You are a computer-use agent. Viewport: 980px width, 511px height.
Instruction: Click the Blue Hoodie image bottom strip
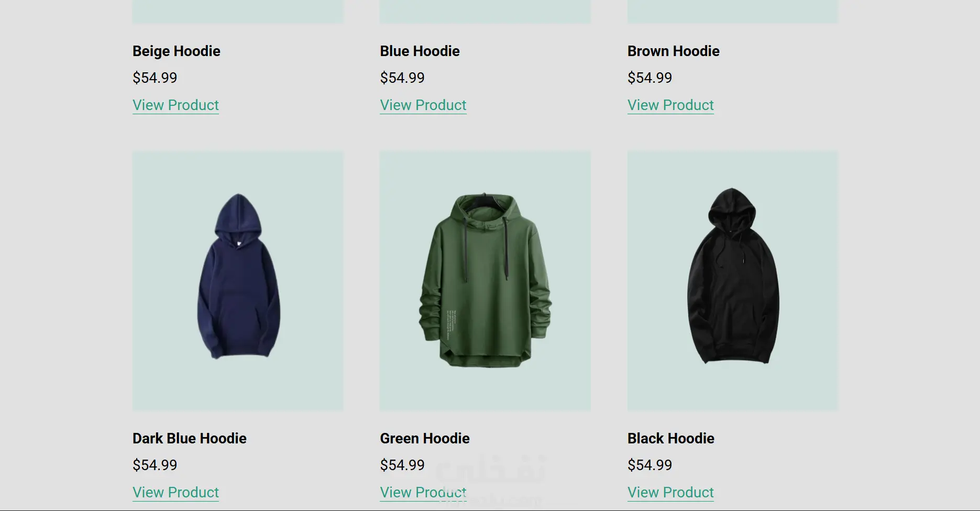click(x=485, y=12)
